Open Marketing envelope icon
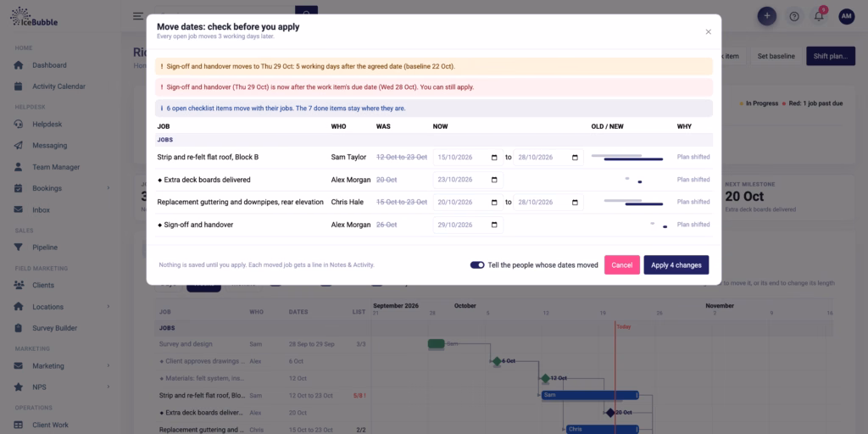This screenshot has height=434, width=868. click(x=19, y=365)
